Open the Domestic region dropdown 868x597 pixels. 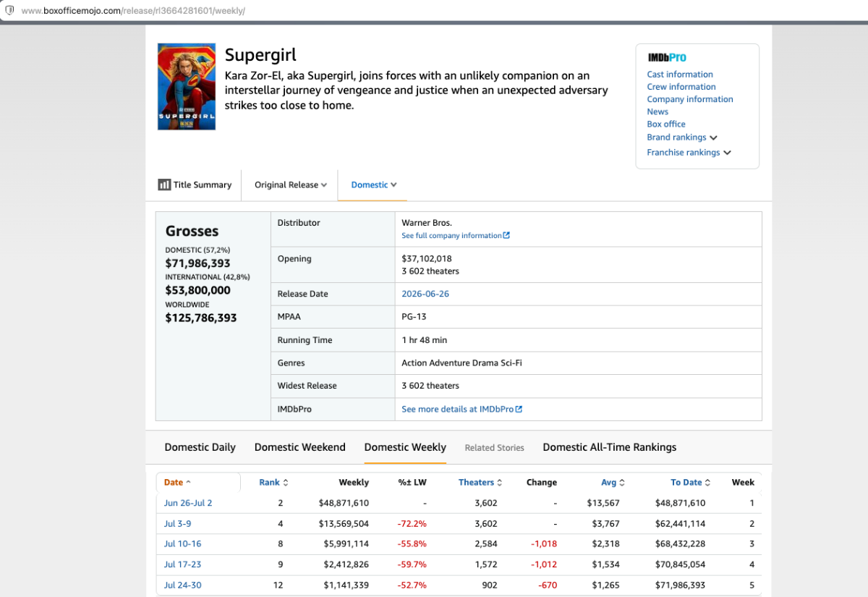click(x=374, y=185)
